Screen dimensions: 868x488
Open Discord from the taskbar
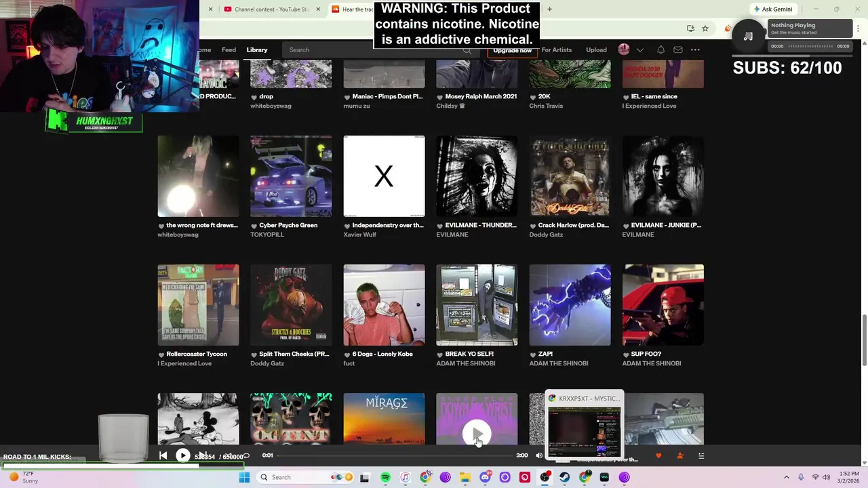coord(485,477)
